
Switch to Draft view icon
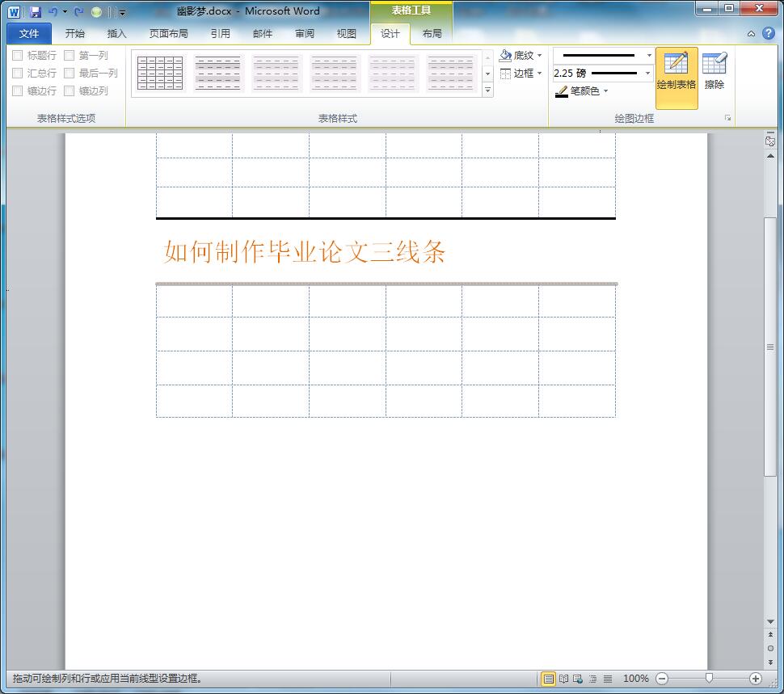(x=608, y=679)
